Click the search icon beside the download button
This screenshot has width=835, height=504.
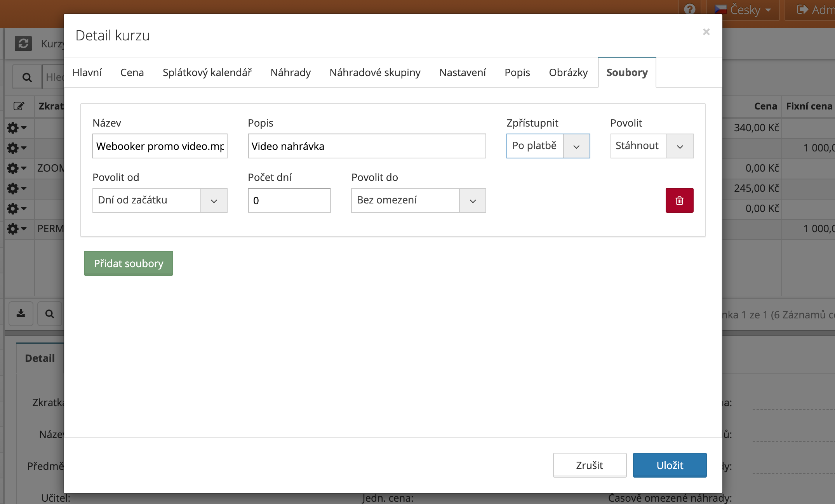pos(50,313)
